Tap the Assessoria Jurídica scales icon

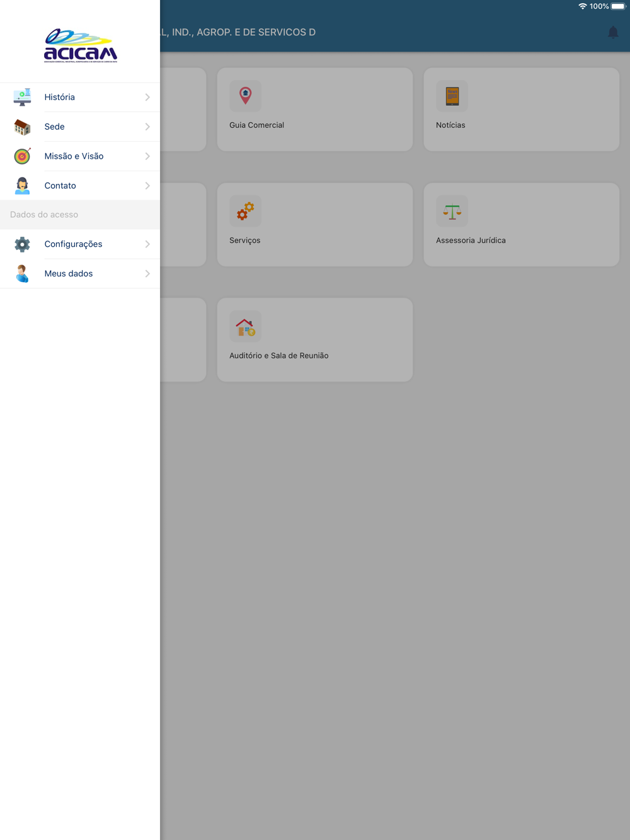click(x=452, y=211)
